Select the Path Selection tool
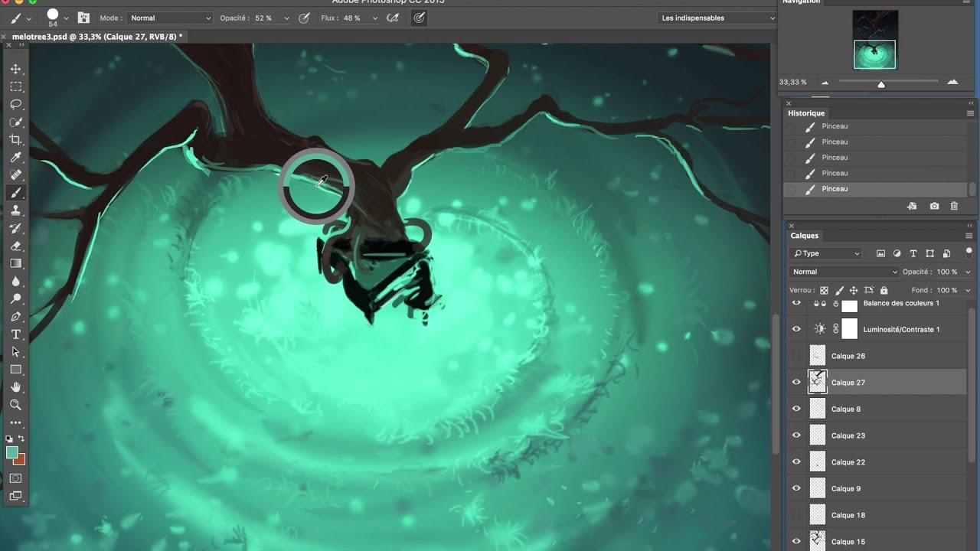The width and height of the screenshot is (980, 551). [15, 352]
